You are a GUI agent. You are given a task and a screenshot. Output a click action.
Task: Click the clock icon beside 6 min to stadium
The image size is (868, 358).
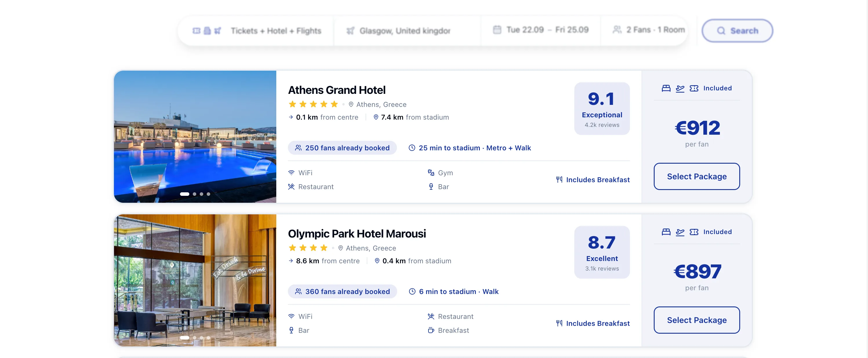tap(412, 291)
